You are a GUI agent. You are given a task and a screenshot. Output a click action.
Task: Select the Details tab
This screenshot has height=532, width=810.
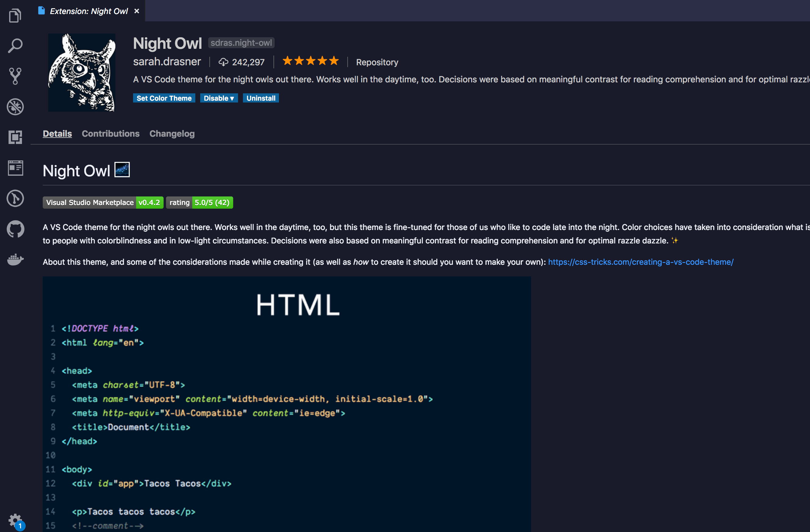pos(57,133)
